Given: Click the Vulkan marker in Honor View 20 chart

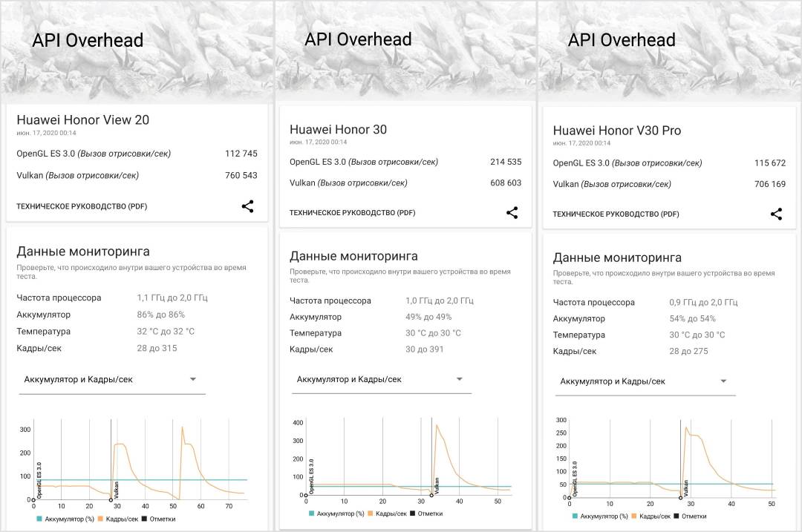Looking at the screenshot, I should (x=111, y=499).
